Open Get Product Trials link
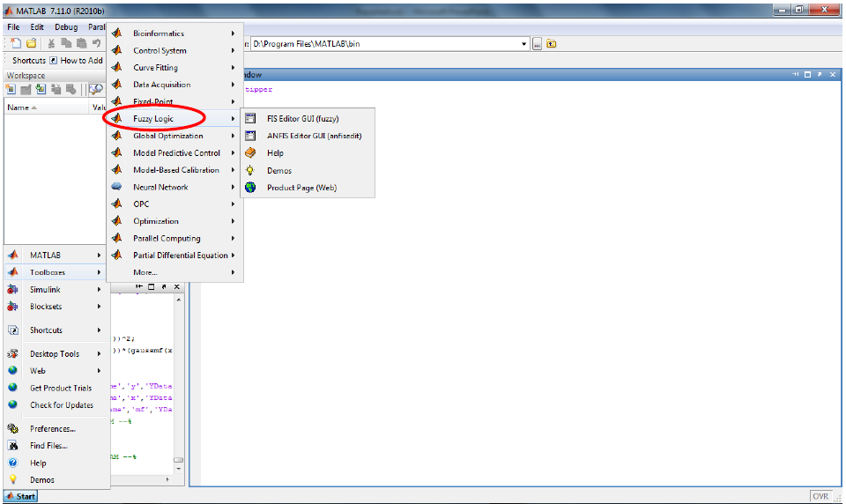The height and width of the screenshot is (504, 846). click(56, 388)
